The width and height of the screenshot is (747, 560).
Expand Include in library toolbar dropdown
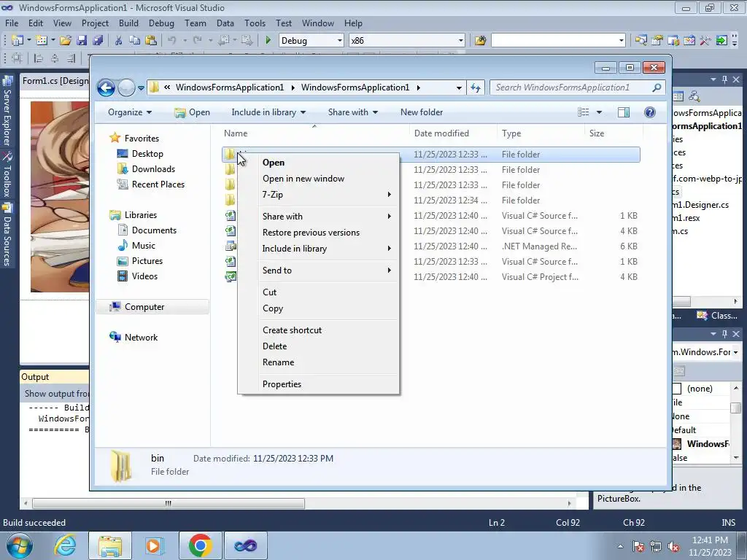click(x=268, y=112)
